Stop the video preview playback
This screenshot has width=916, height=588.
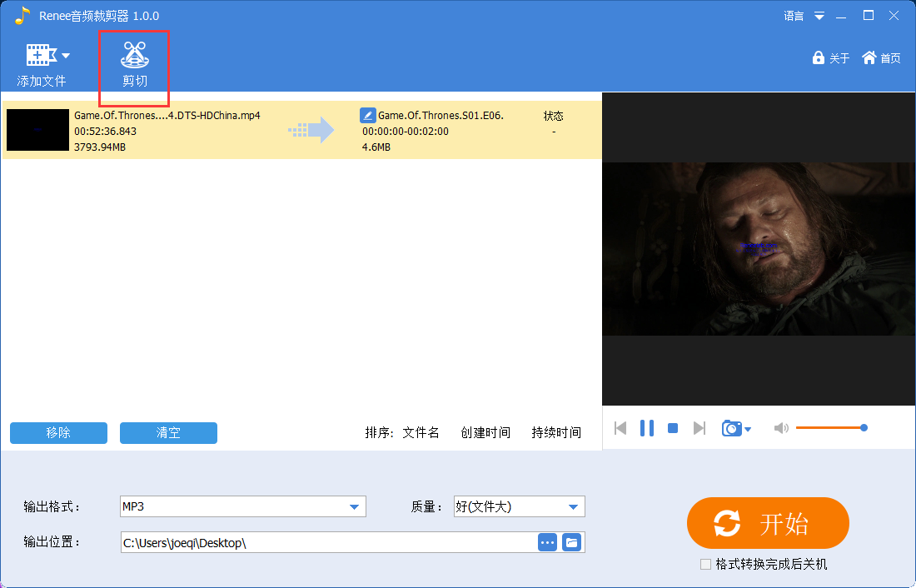(x=673, y=428)
